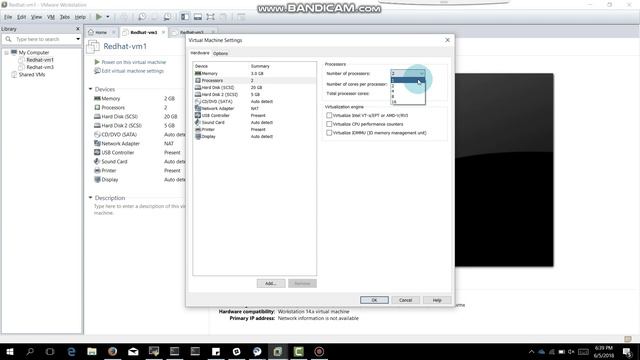This screenshot has height=360, width=640.
Task: Click the VM description text area
Action: pyautogui.click(x=139, y=209)
